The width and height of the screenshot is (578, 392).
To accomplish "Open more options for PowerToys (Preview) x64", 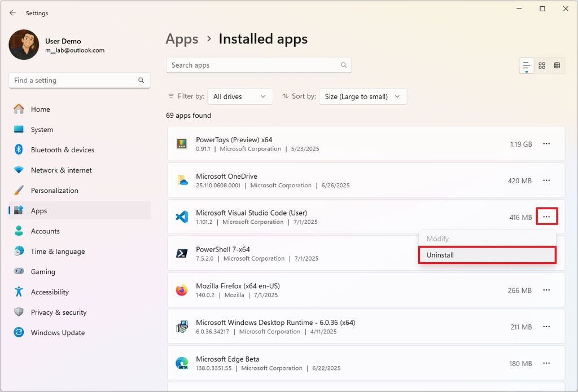I will 546,144.
